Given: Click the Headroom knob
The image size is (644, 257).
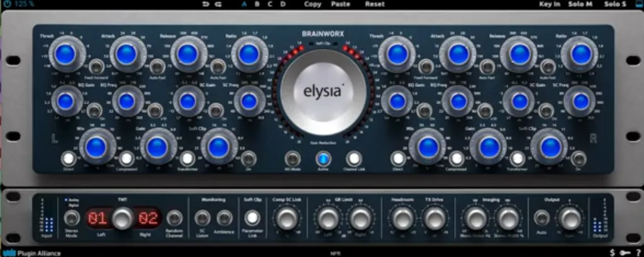Looking at the screenshot, I should [x=403, y=218].
